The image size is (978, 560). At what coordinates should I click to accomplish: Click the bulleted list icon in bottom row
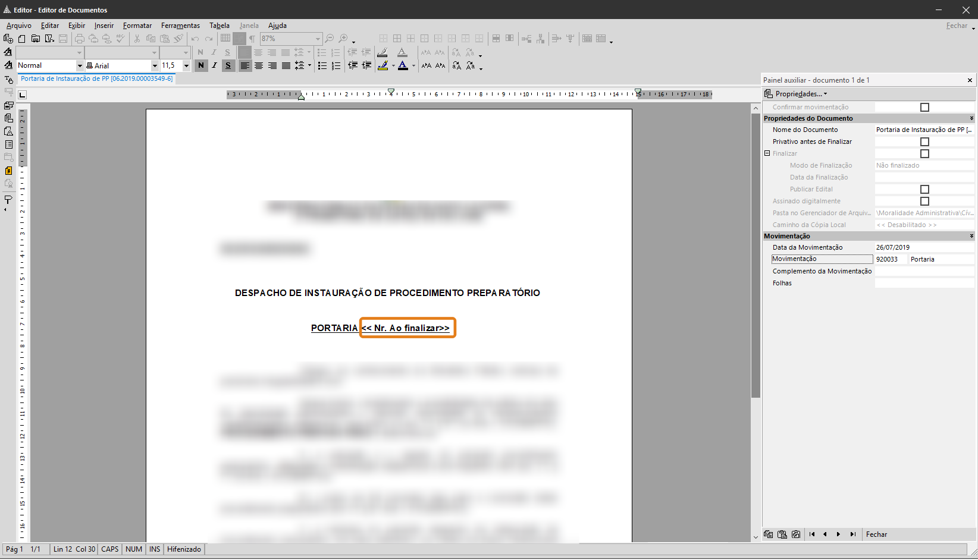click(x=322, y=65)
